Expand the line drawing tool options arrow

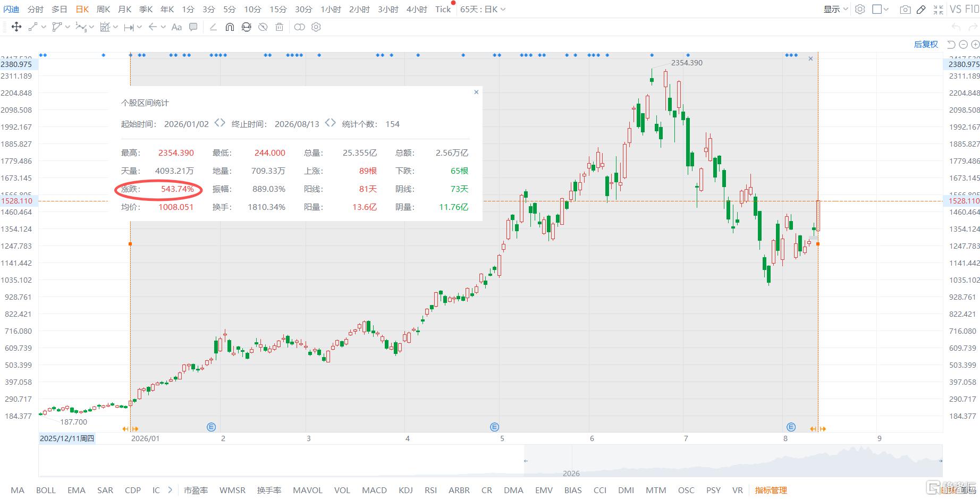click(44, 27)
